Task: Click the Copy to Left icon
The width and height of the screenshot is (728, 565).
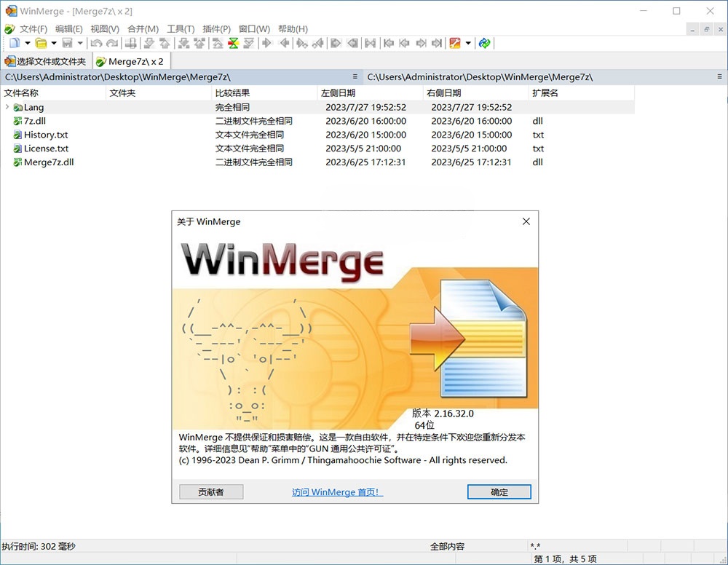Action: click(x=284, y=43)
